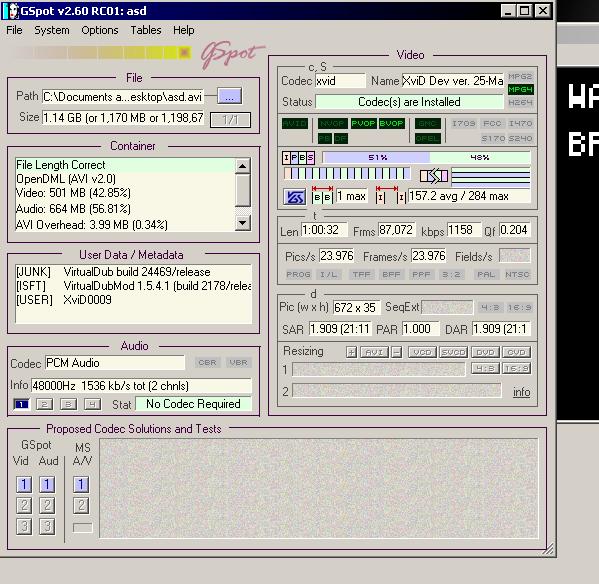Image resolution: width=599 pixels, height=584 pixels.
Task: Click the GSpot app icon in title bar
Action: coord(10,11)
